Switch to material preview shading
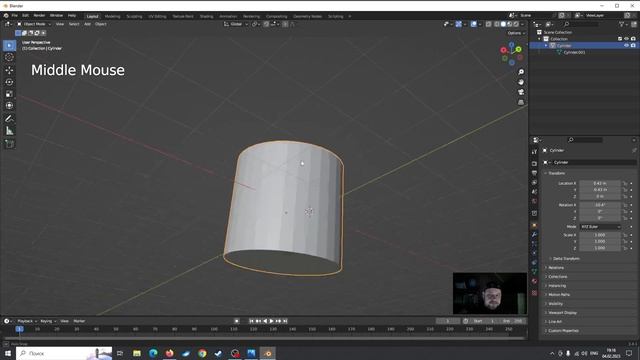The width and height of the screenshot is (640, 360). (510, 24)
